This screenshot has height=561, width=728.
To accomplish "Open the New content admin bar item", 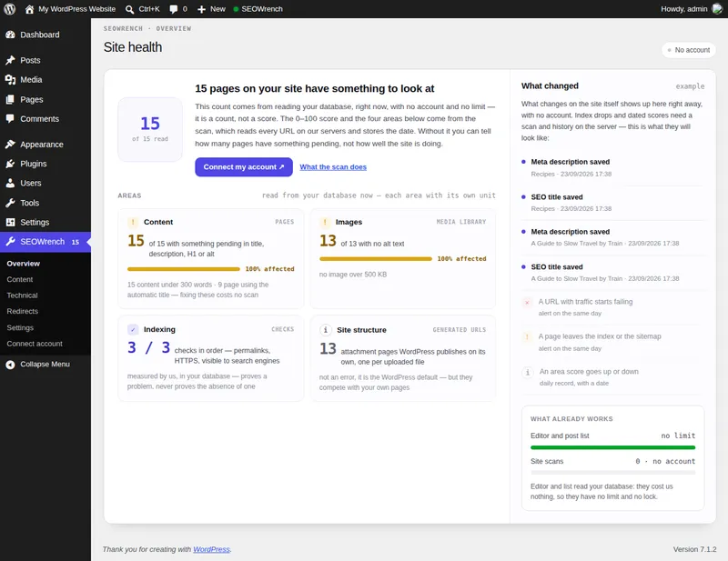I will (211, 9).
